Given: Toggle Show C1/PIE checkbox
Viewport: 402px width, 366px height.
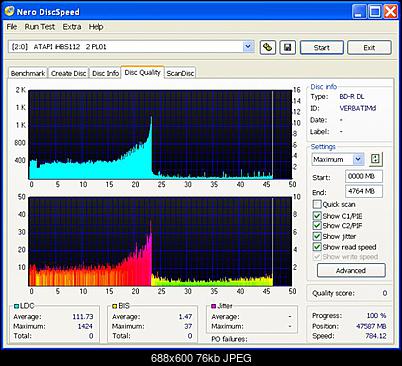Looking at the screenshot, I should pos(317,216).
